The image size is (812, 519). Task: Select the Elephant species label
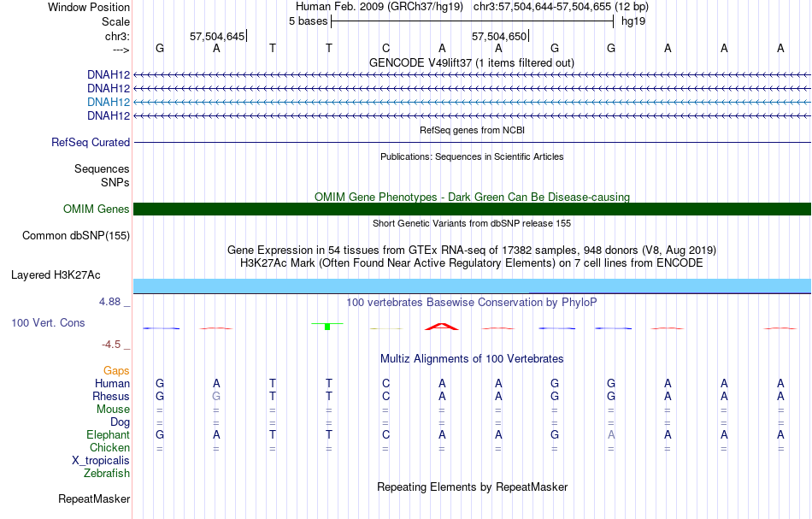108,435
